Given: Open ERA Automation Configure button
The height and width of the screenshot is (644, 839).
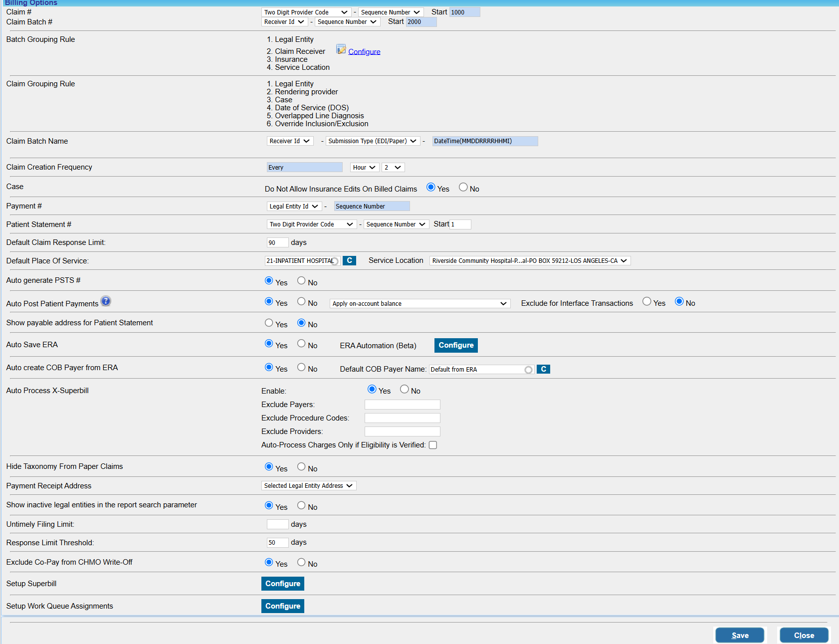Looking at the screenshot, I should coord(456,345).
